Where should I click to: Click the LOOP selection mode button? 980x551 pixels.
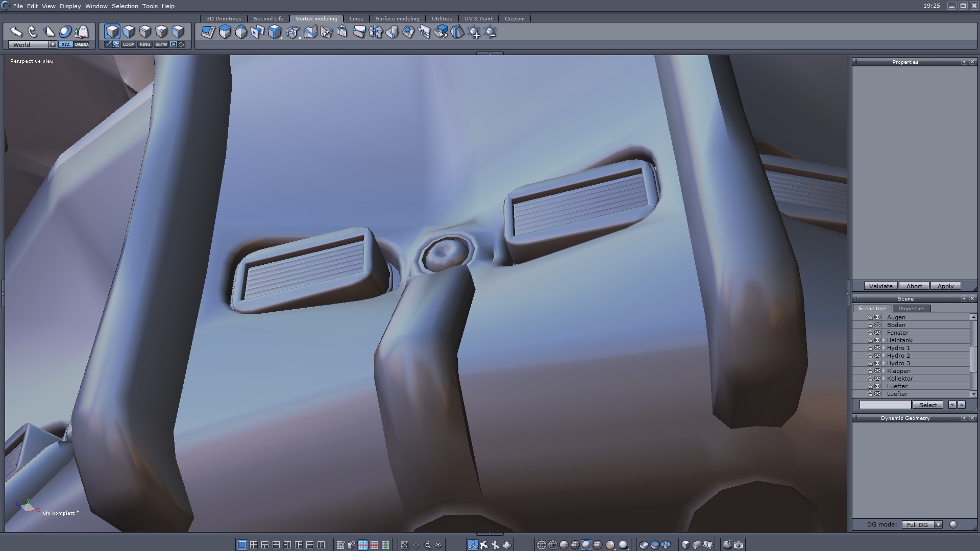[x=128, y=44]
